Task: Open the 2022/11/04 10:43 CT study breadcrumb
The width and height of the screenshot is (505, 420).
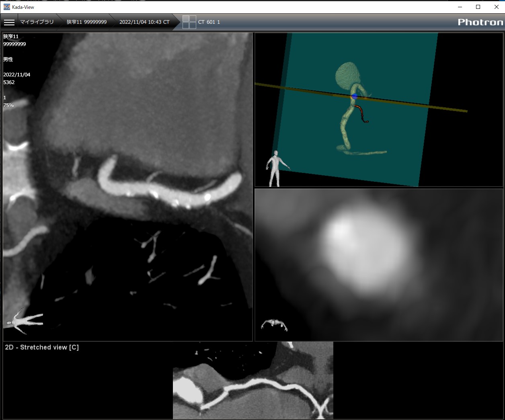Action: [144, 22]
